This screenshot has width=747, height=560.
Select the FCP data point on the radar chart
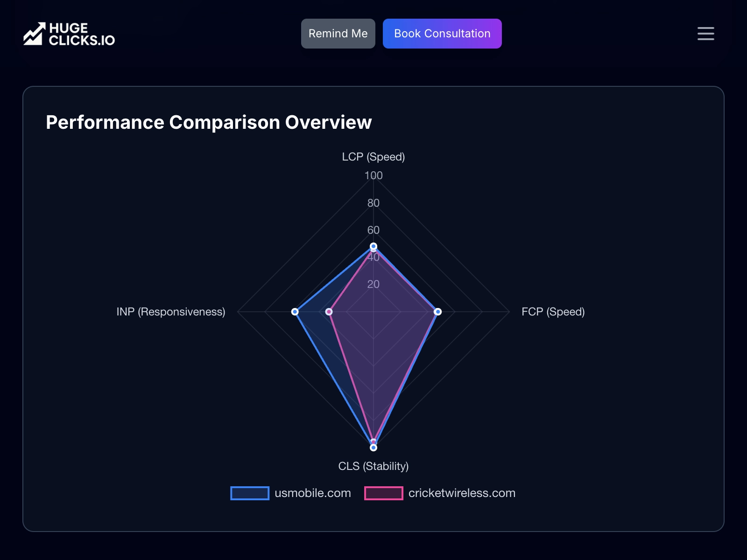point(437,311)
